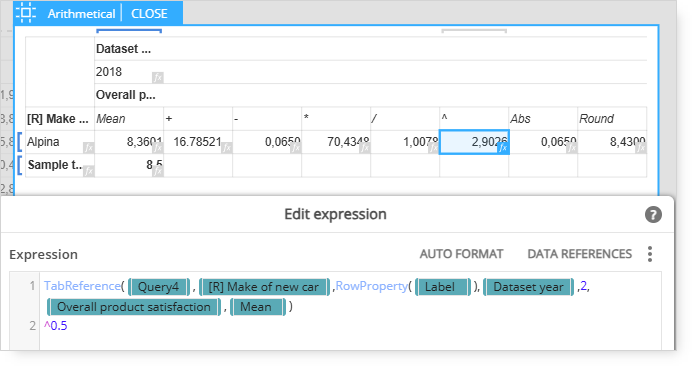Click the Alpina row label
This screenshot has height=366, width=692.
[43, 142]
